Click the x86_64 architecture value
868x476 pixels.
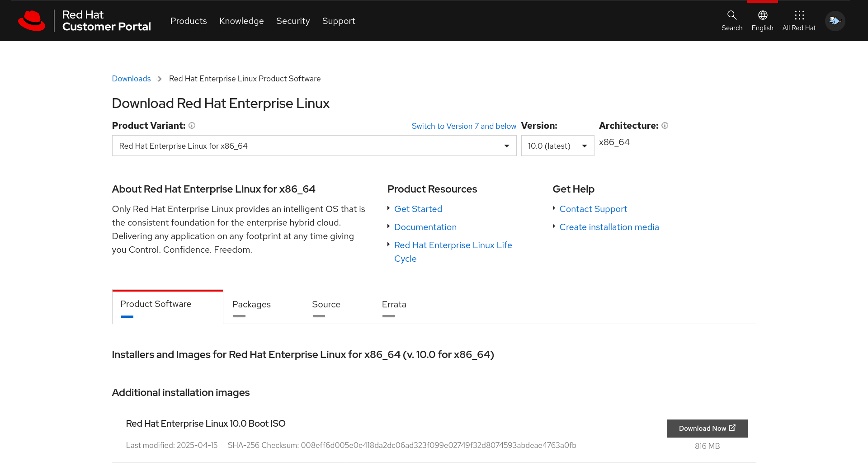point(614,142)
